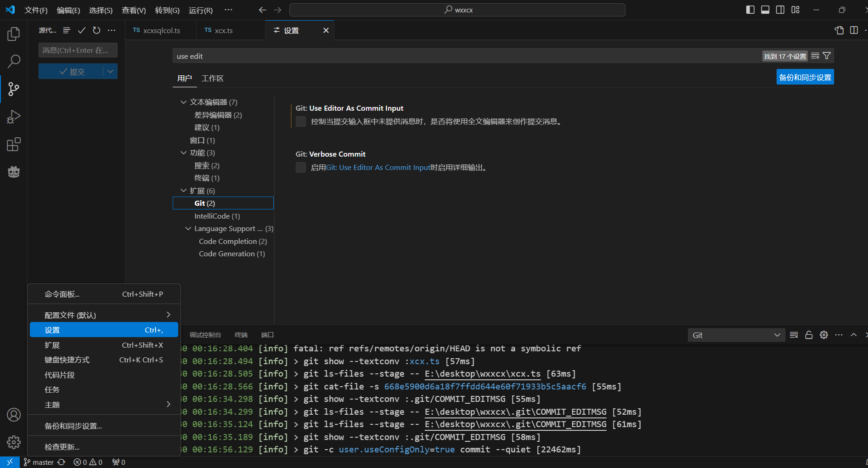Expand the 主题 submenu
868x468 pixels.
(104, 405)
